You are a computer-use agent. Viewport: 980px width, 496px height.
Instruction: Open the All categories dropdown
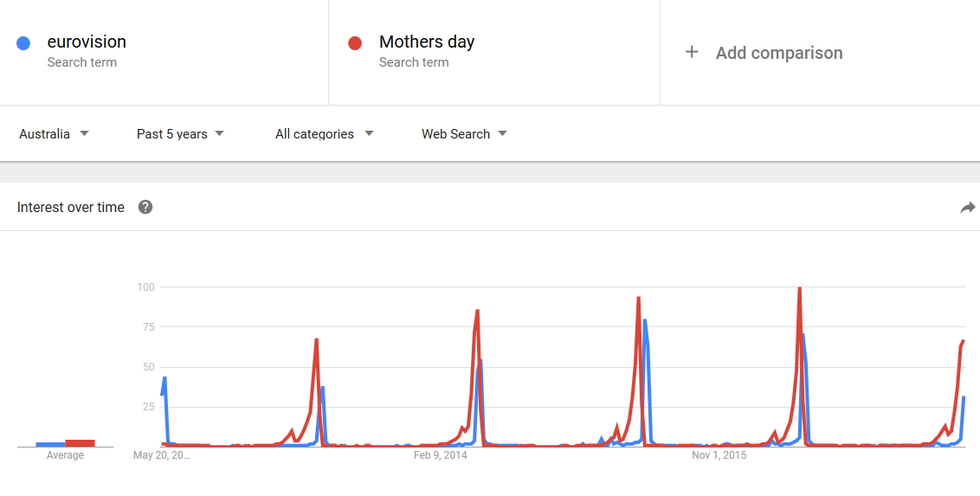[324, 134]
